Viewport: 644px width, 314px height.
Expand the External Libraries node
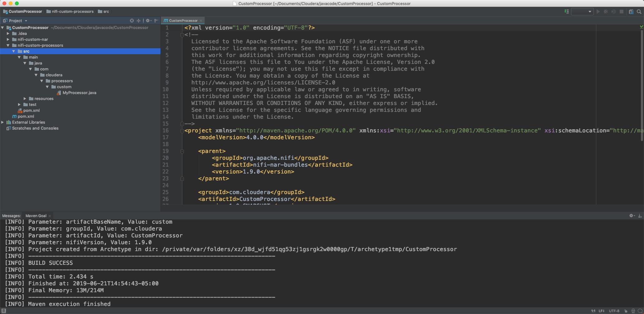(x=2, y=122)
